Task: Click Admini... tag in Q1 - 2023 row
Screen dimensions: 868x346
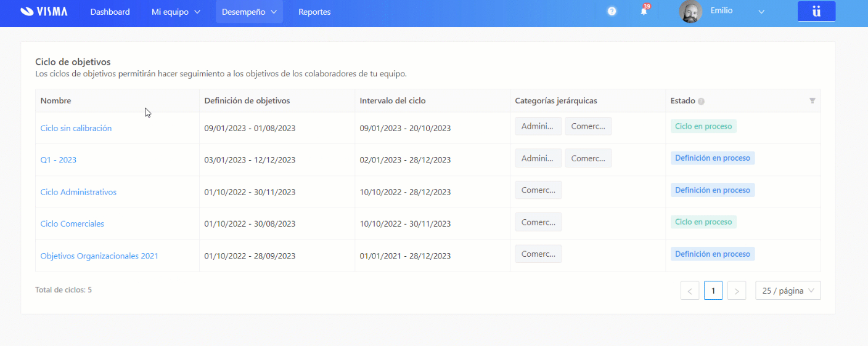Action: pos(538,158)
